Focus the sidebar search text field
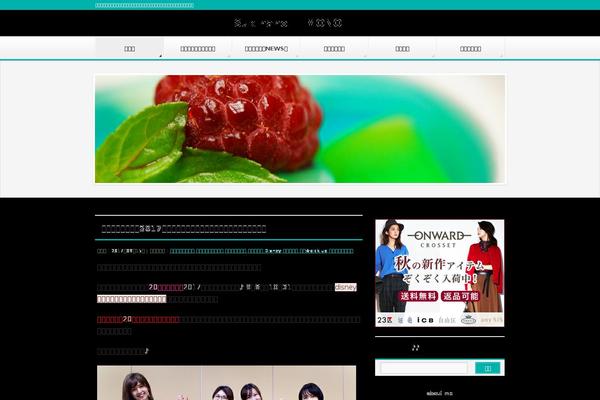The image size is (600, 400). (x=424, y=368)
